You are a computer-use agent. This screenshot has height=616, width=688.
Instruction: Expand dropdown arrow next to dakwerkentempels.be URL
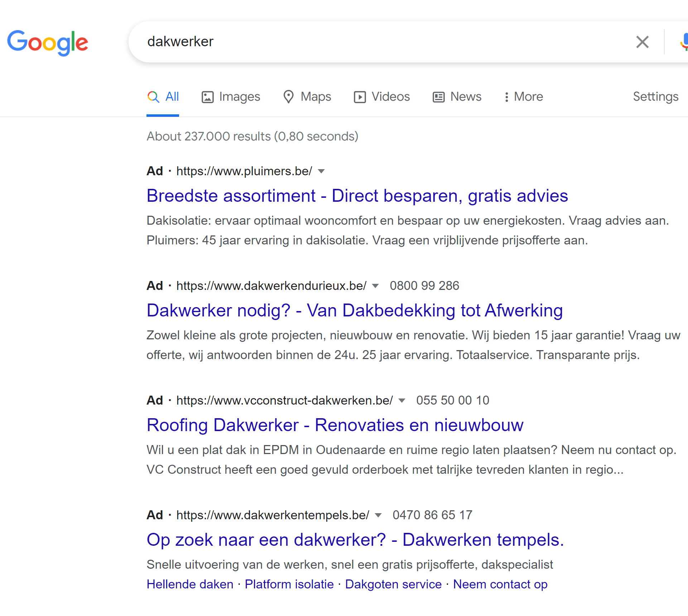[378, 515]
